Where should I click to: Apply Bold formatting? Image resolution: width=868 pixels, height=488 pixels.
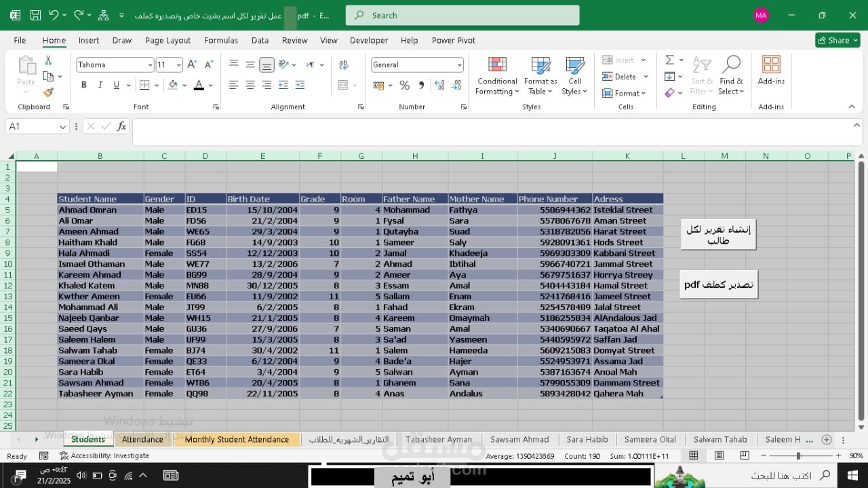point(84,85)
